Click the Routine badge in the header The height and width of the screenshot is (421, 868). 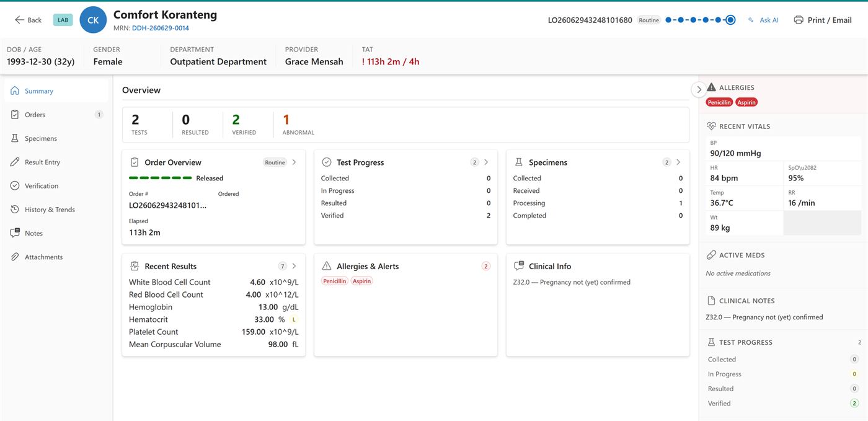[x=649, y=20]
